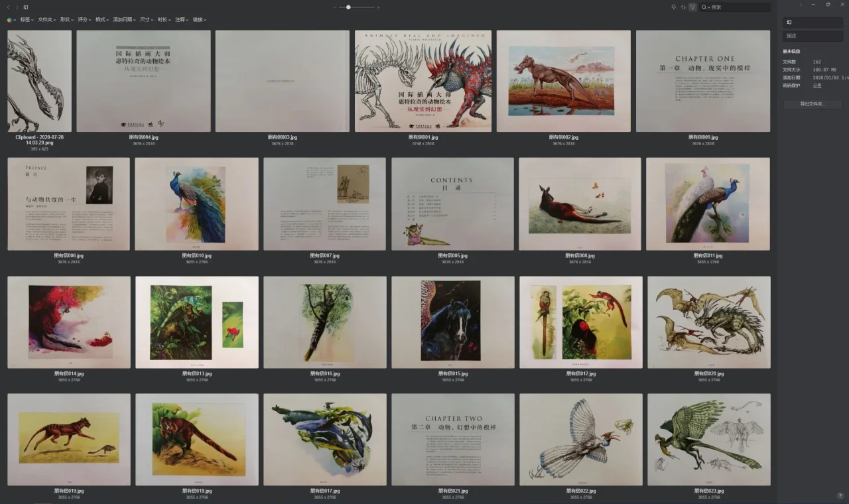Select the Preface page thumbnail 朋有信006.jpg

[68, 204]
